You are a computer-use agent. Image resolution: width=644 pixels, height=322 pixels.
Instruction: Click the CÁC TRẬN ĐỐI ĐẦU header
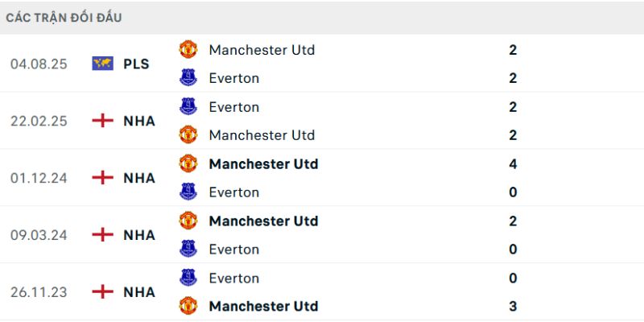pos(64,18)
